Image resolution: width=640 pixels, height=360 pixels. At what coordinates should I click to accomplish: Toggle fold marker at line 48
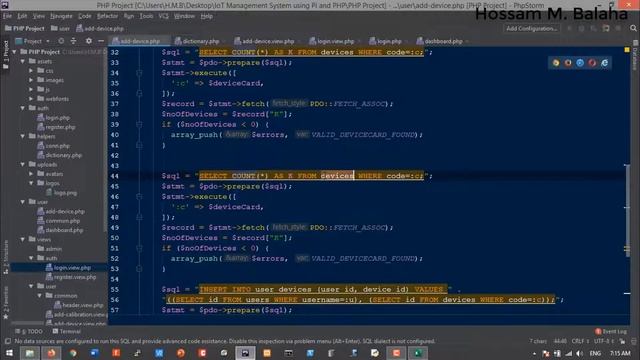point(139,217)
